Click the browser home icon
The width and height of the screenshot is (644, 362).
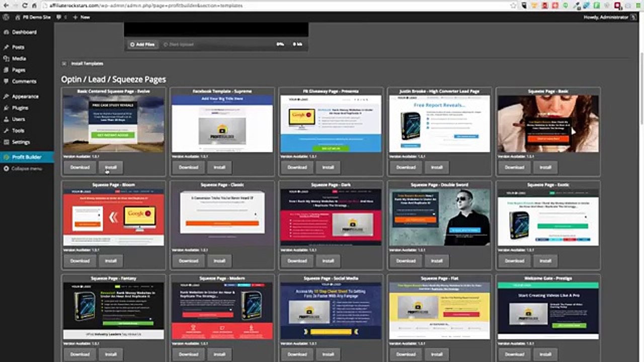[x=35, y=6]
